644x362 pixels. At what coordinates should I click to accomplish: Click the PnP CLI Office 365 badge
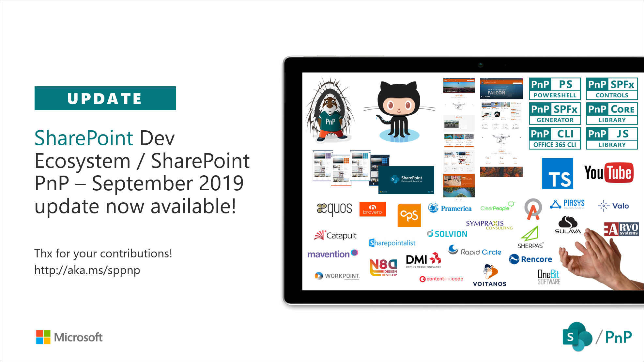pos(555,138)
